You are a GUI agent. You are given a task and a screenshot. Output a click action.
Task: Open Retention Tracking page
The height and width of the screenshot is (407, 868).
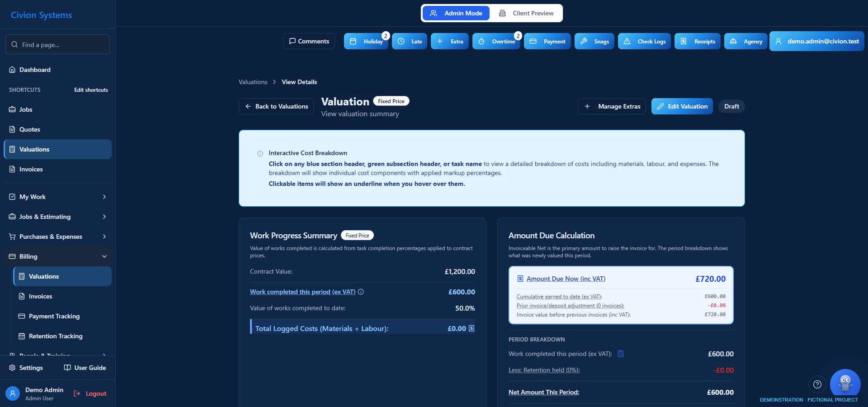tap(62, 336)
